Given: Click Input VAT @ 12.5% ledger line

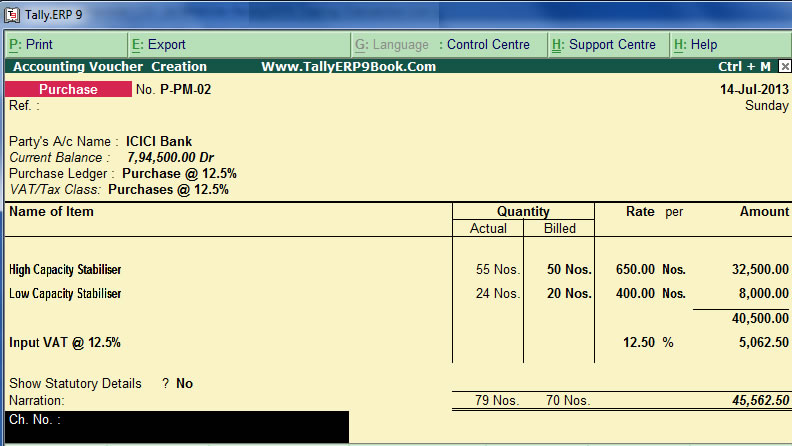Looking at the screenshot, I should (x=65, y=343).
